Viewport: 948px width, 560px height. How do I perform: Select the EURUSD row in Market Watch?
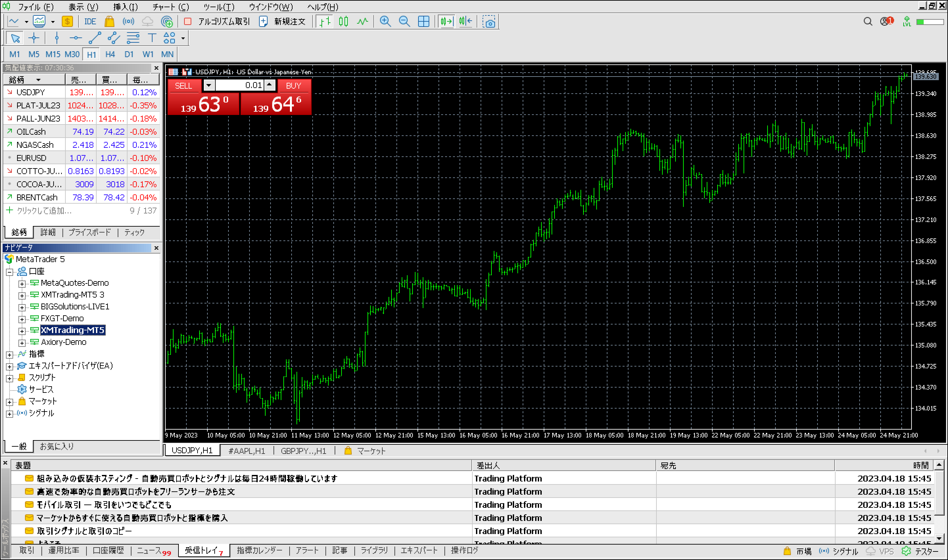click(32, 158)
